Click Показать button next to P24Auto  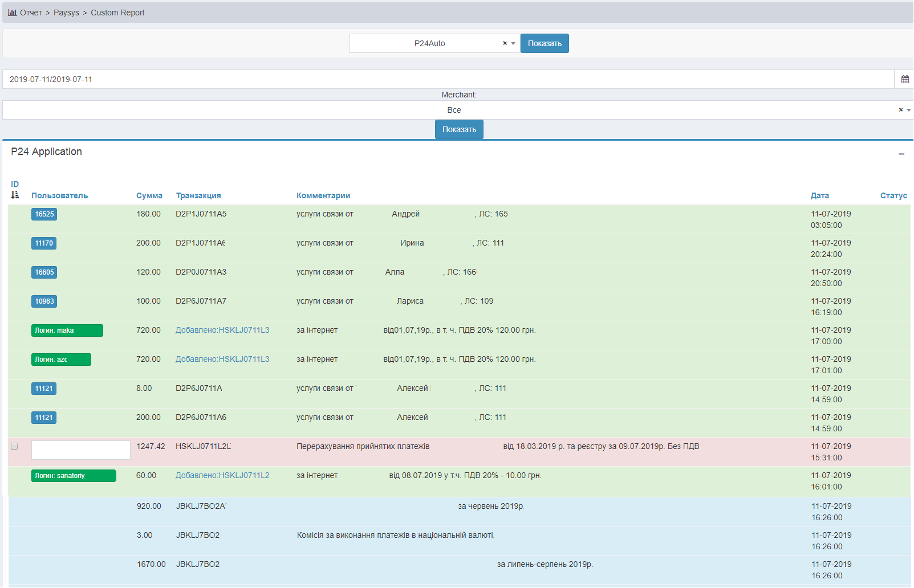[545, 43]
